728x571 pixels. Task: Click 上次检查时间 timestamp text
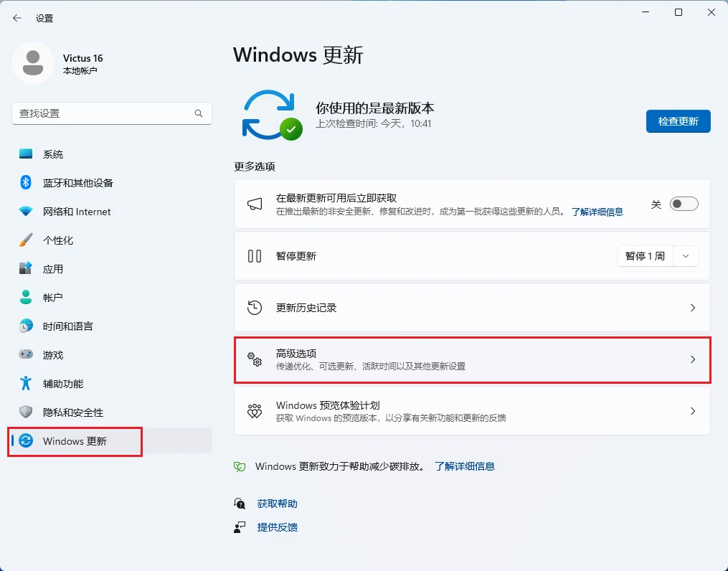(x=373, y=124)
